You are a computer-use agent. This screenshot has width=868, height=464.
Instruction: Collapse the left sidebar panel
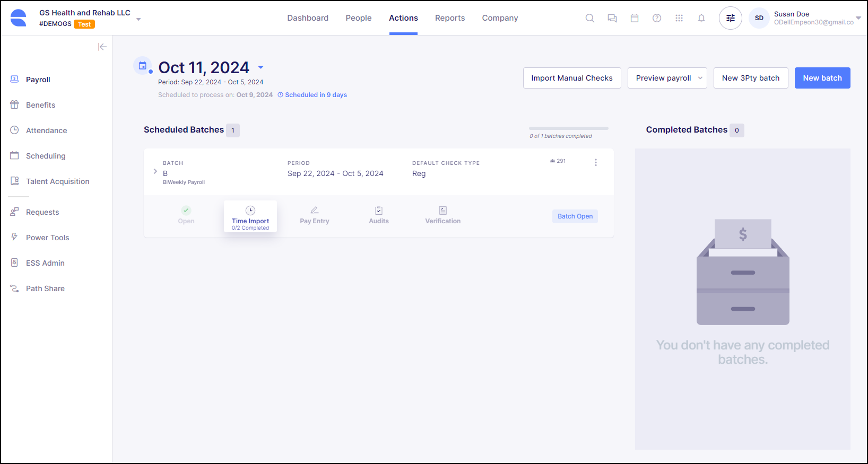click(102, 47)
